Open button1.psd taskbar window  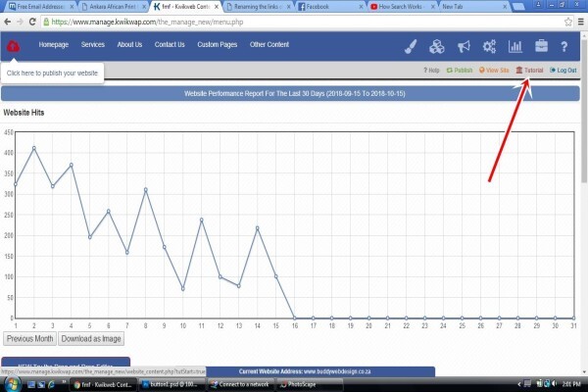click(x=172, y=384)
